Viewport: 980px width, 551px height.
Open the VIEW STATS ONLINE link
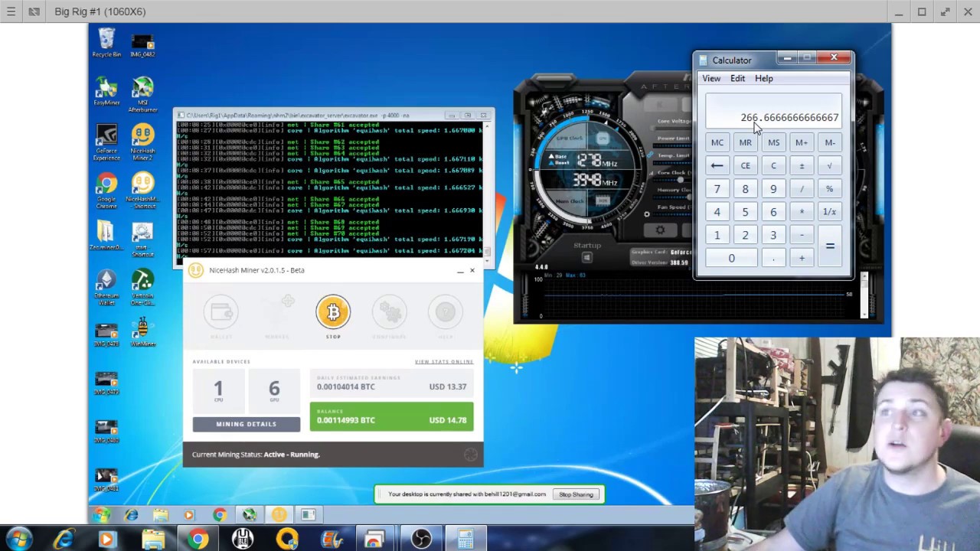click(x=444, y=362)
